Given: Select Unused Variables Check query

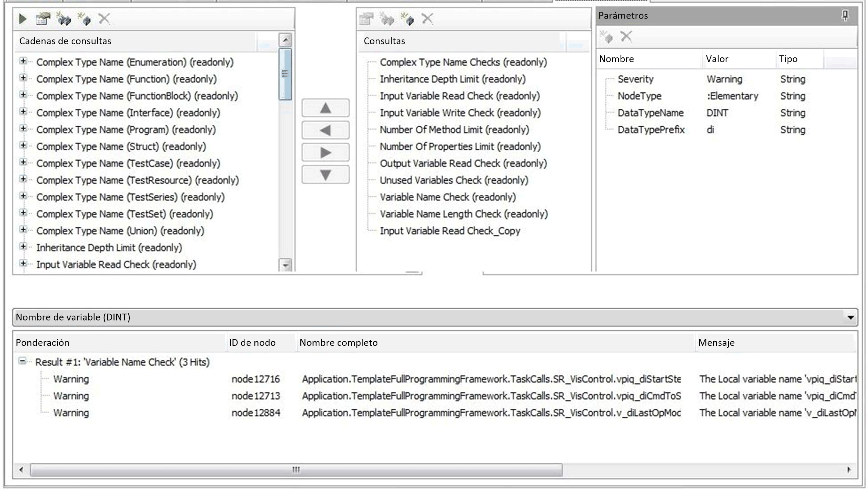Looking at the screenshot, I should (454, 180).
